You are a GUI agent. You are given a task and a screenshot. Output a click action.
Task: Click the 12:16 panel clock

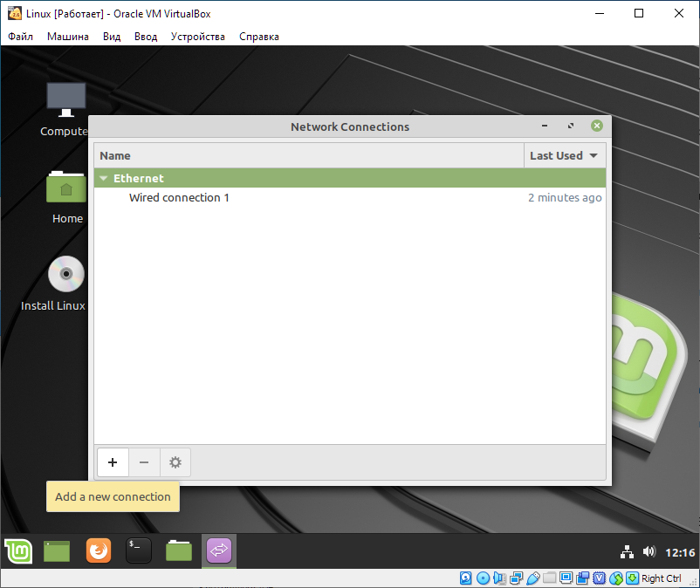680,552
